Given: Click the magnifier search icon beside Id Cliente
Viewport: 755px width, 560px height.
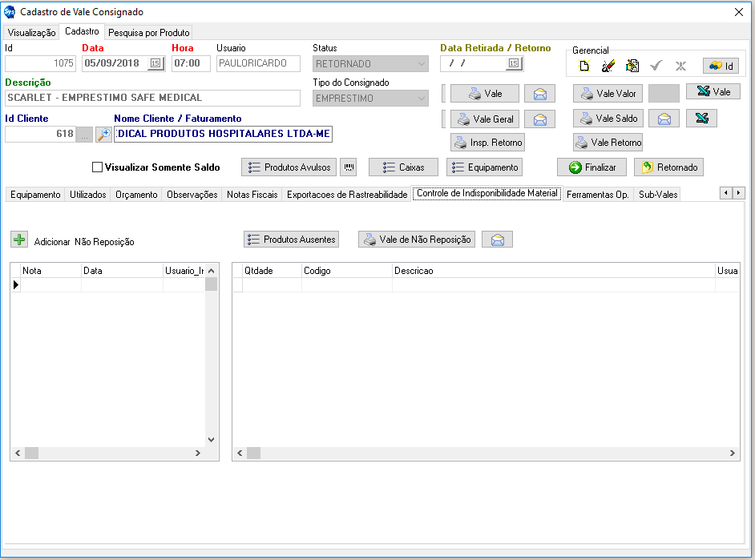Looking at the screenshot, I should click(103, 135).
